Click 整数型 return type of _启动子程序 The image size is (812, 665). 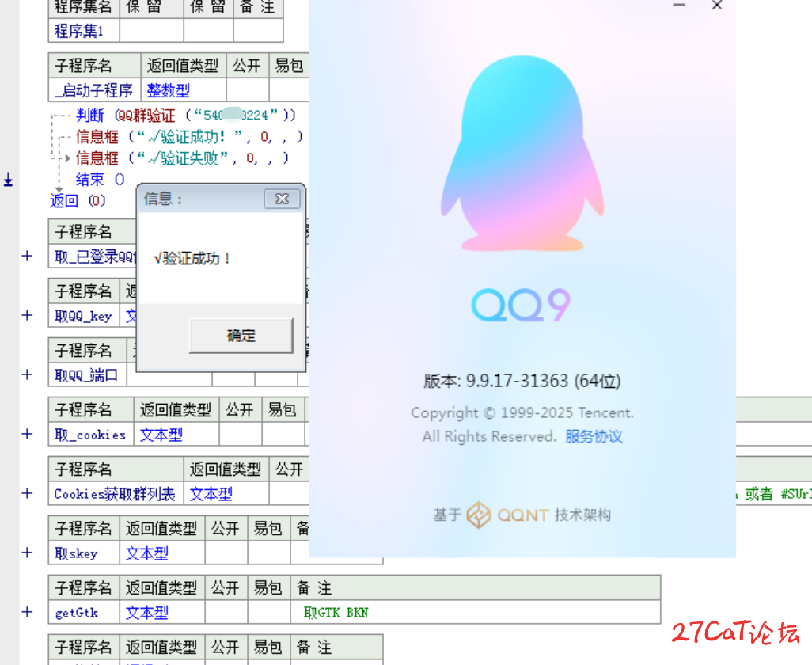click(169, 90)
